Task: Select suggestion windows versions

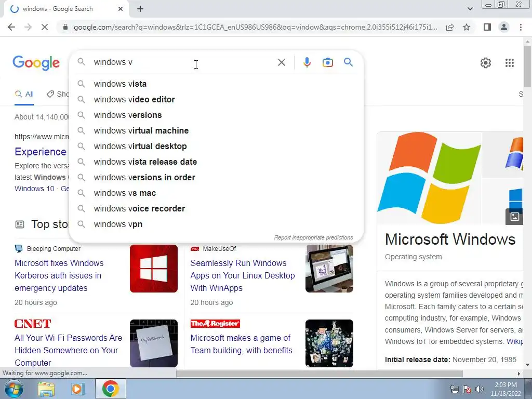Action: point(216,115)
